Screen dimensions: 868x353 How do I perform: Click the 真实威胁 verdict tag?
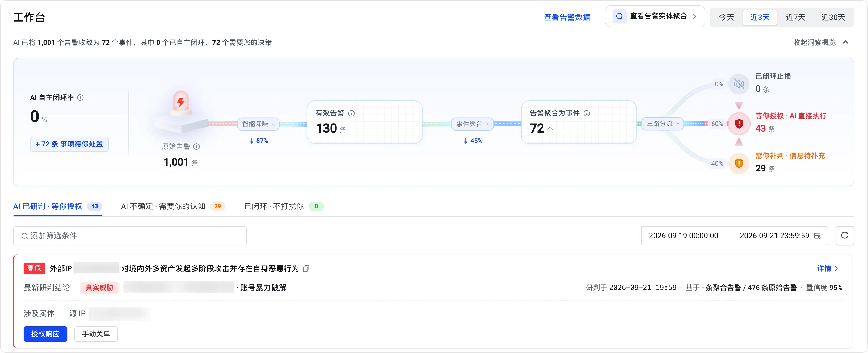point(99,288)
